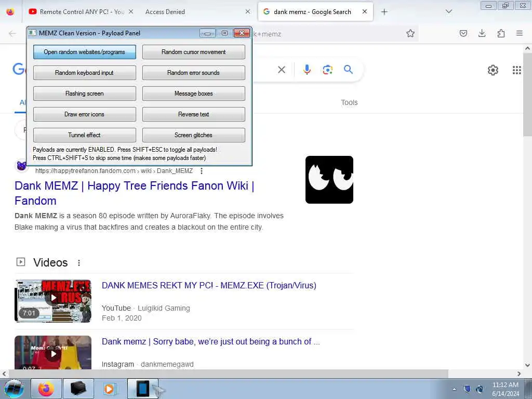Open the Firefox application menu
Image resolution: width=532 pixels, height=399 pixels.
tap(520, 33)
